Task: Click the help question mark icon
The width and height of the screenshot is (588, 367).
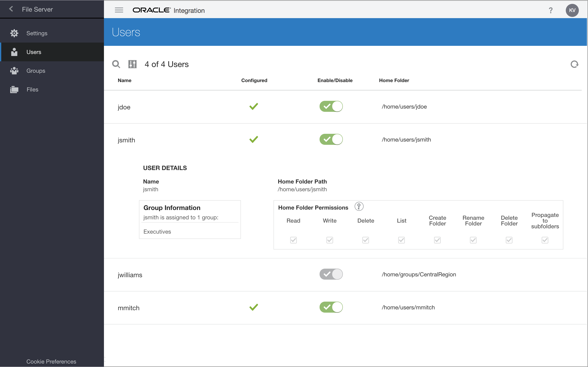Action: 550,10
